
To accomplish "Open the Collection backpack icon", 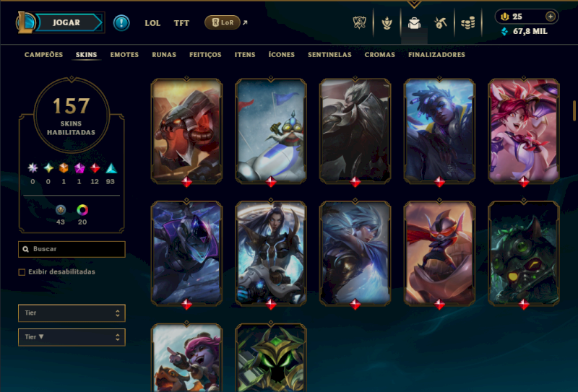I will coord(414,23).
